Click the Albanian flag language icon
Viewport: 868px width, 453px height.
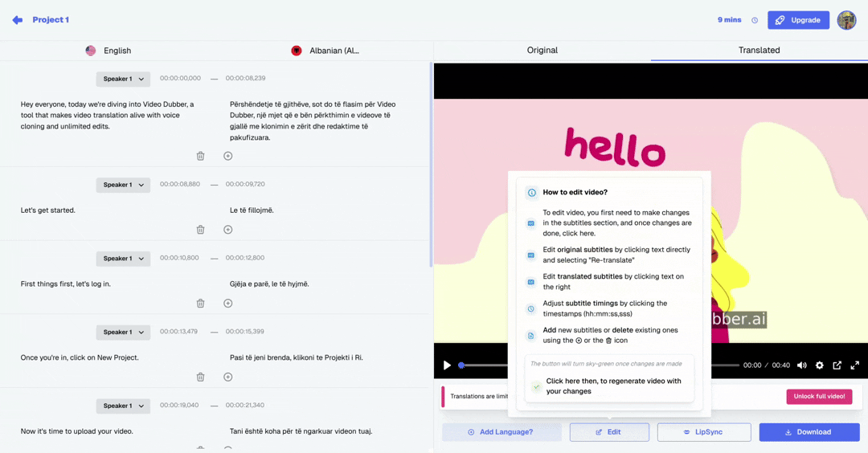[x=297, y=51]
